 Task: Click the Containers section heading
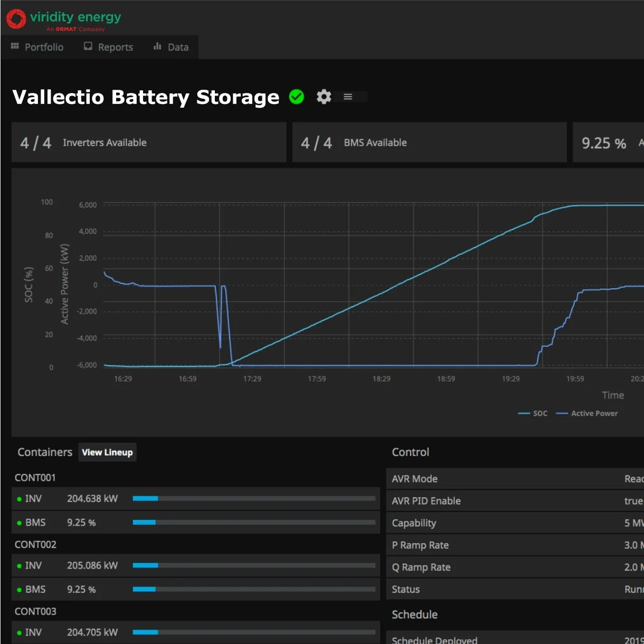pos(45,452)
